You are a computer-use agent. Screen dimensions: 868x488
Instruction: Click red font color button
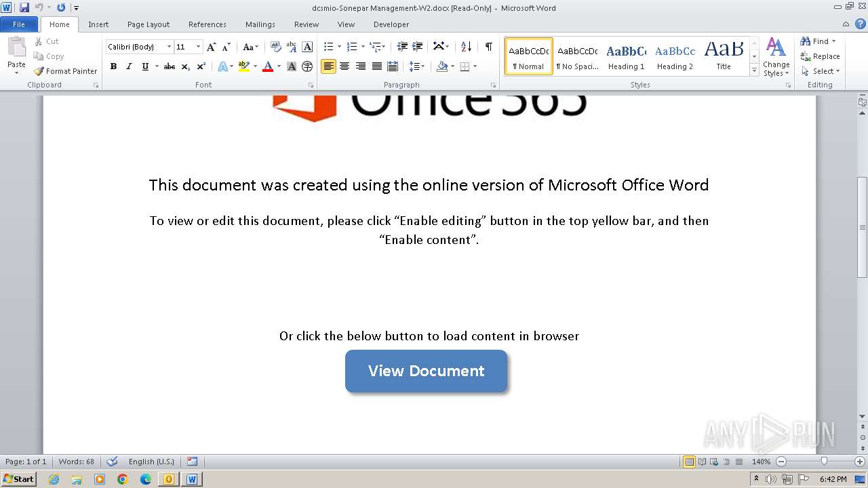268,66
